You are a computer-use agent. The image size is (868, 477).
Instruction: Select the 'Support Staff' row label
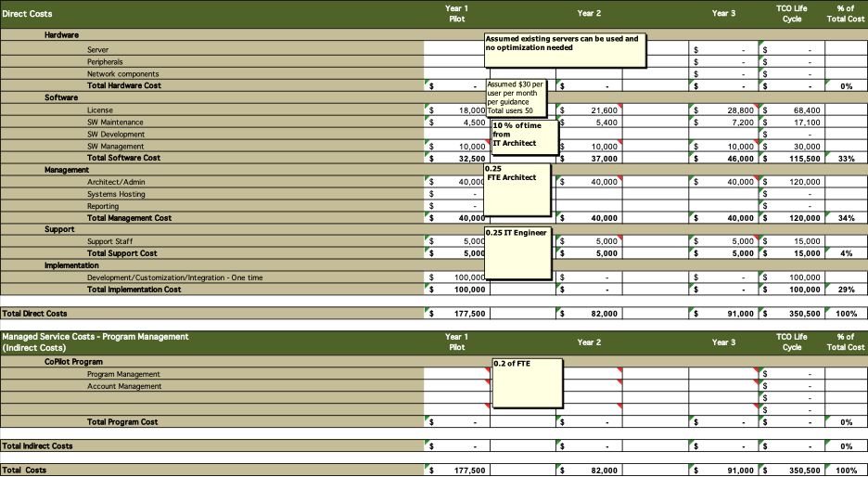click(x=109, y=241)
